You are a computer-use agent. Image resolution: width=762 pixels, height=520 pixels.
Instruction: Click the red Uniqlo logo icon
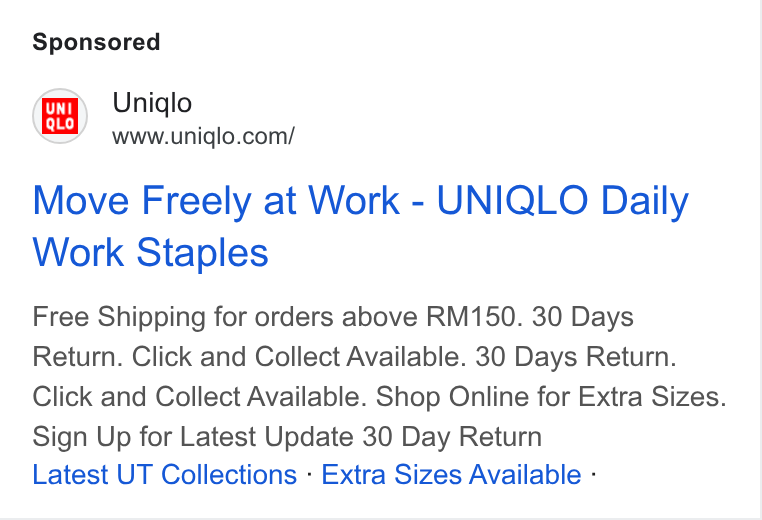pos(60,116)
